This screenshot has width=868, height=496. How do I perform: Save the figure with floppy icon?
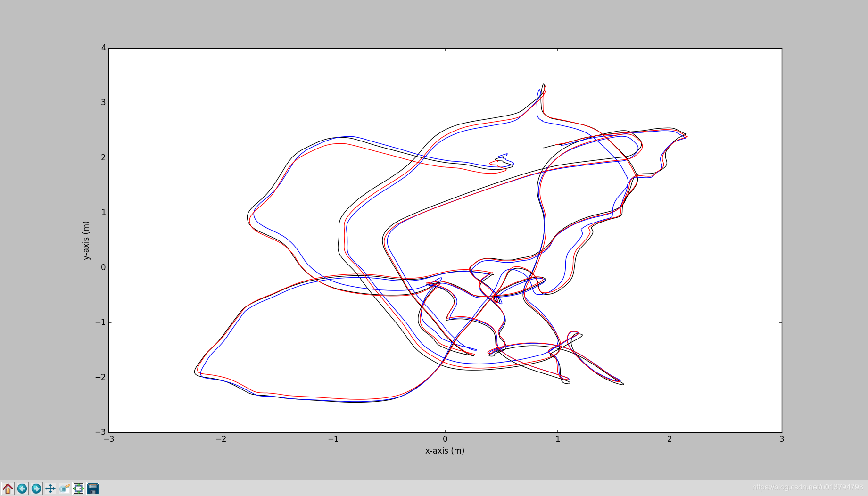[x=93, y=488]
